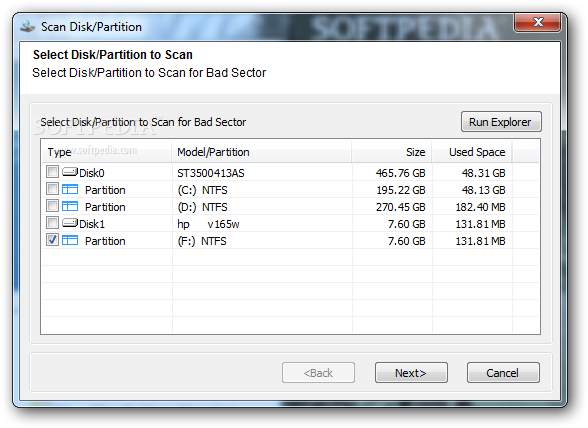This screenshot has width=588, height=428.
Task: Click the Scan Disk/Partition title bar icon
Action: (27, 27)
